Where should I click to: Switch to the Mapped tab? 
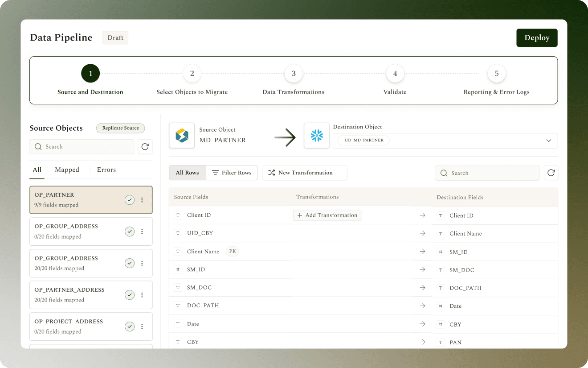tap(67, 170)
